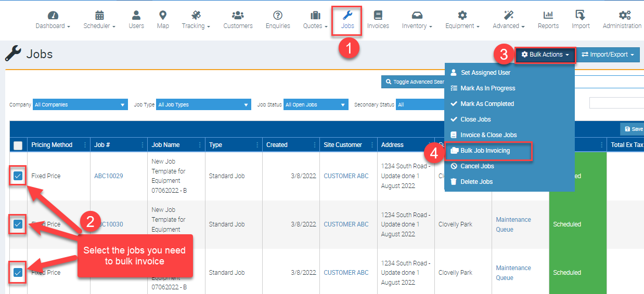Screen dimensions: 644x294
Task: Click column options dots on Site Customer
Action: (372, 145)
